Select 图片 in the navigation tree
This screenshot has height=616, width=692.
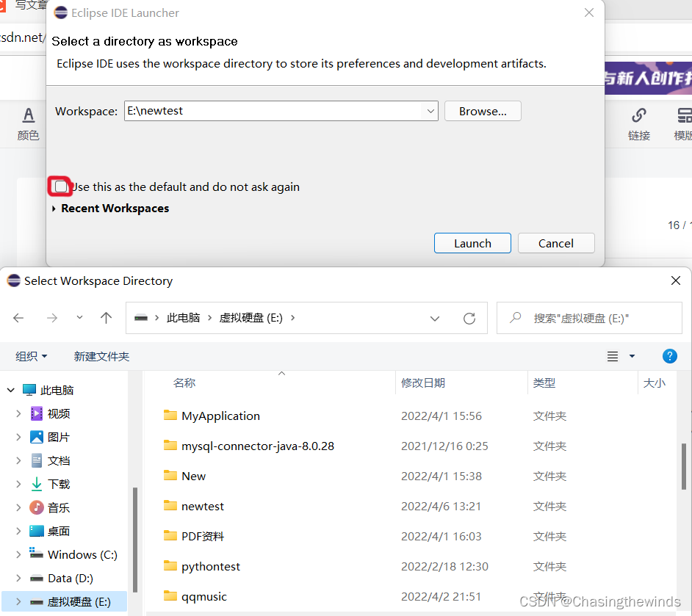[x=59, y=437]
